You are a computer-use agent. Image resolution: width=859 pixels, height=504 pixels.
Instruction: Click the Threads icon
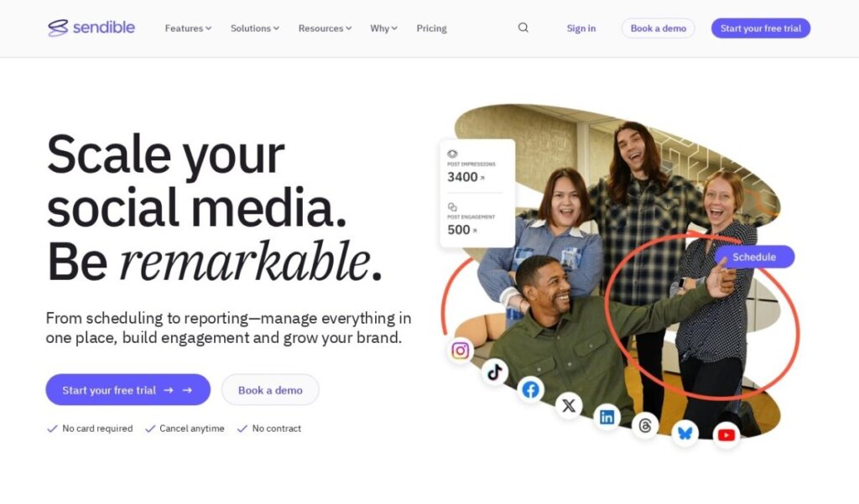pyautogui.click(x=645, y=426)
